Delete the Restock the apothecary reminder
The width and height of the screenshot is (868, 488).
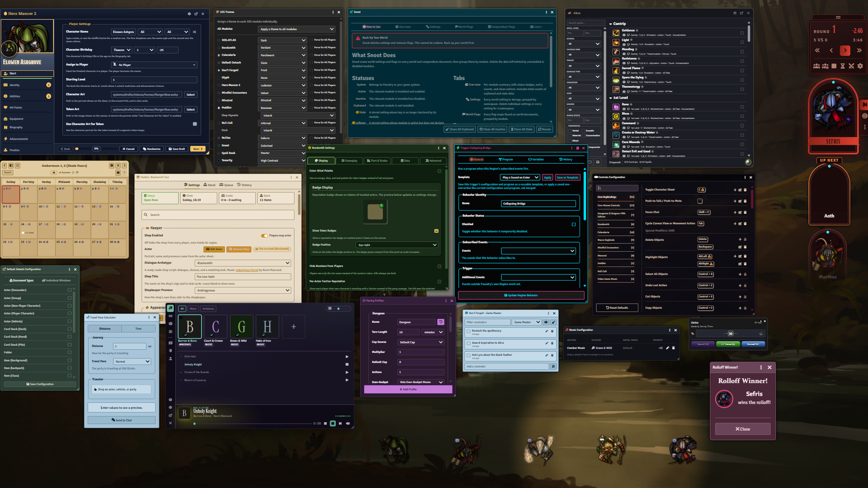click(552, 331)
